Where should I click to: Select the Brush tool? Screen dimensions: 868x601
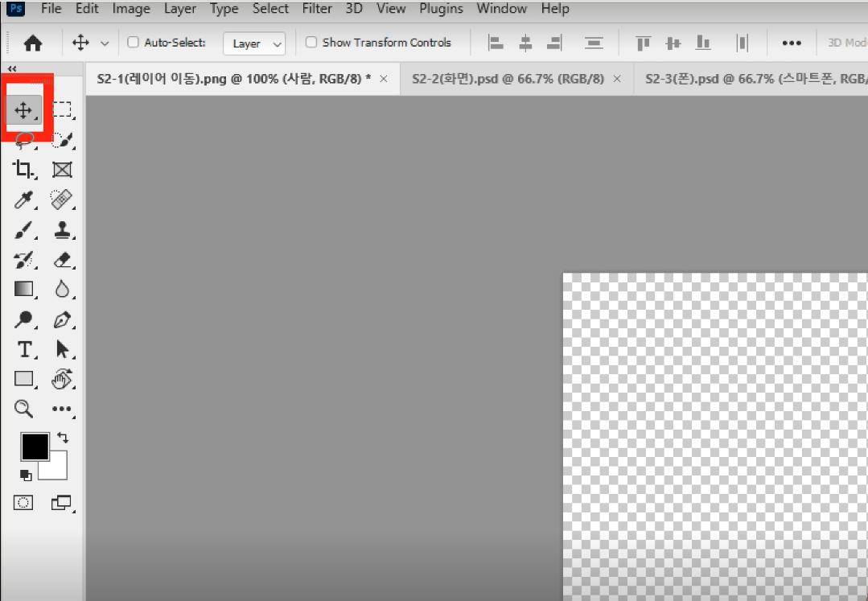pos(24,229)
